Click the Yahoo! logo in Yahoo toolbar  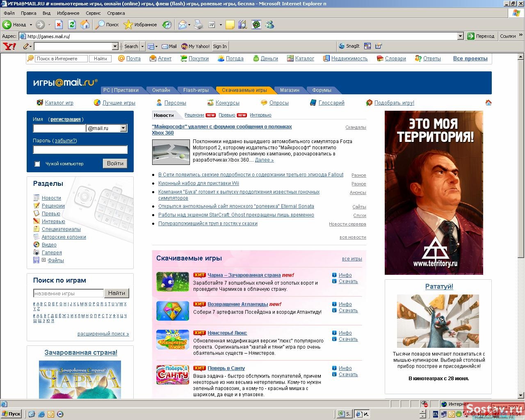(x=9, y=46)
